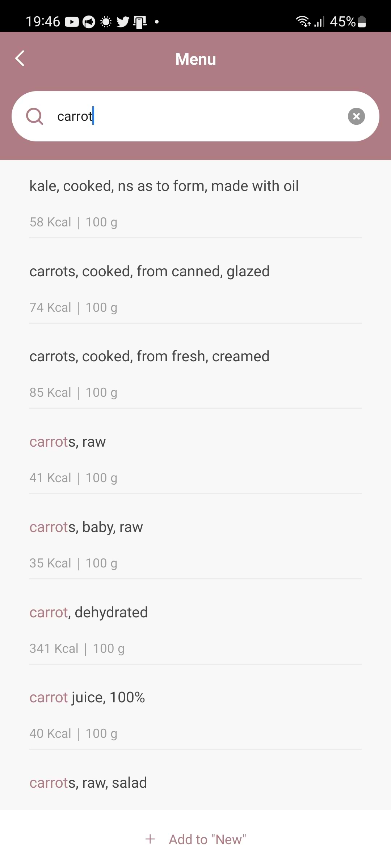
Task: Tap the magnifying glass search icon
Action: pyautogui.click(x=35, y=116)
